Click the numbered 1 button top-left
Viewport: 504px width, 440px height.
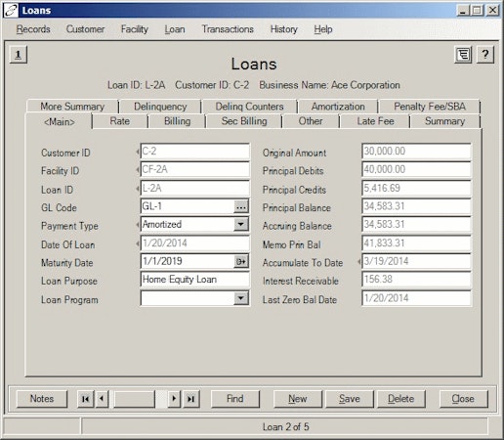point(19,54)
